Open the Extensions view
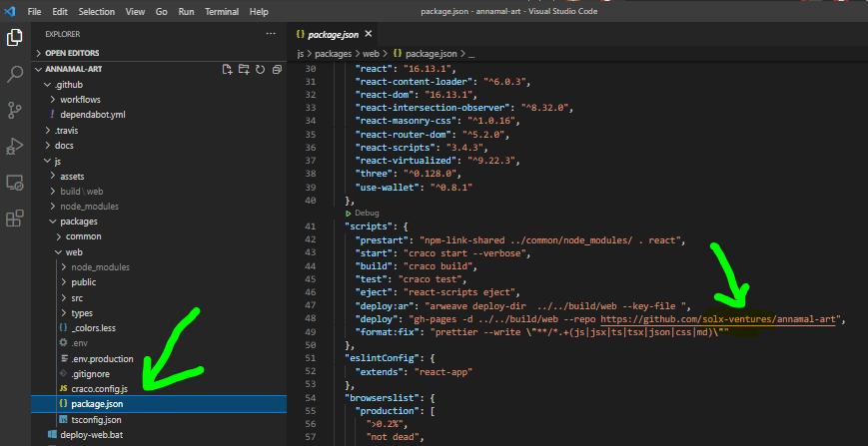 15,219
